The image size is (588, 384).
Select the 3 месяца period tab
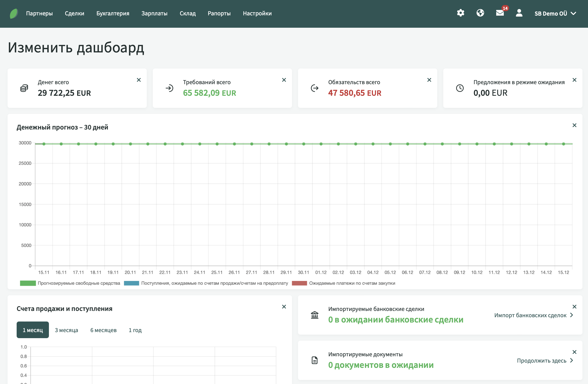tap(66, 330)
